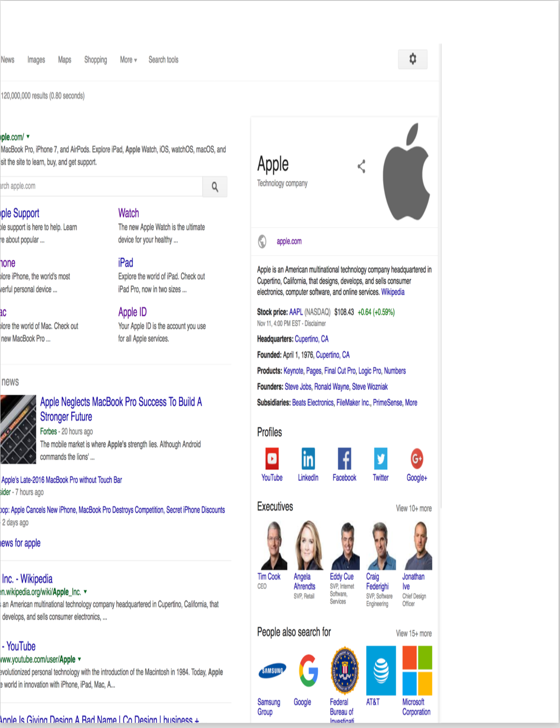
Task: Click the Google G logo
Action: pyautogui.click(x=308, y=671)
